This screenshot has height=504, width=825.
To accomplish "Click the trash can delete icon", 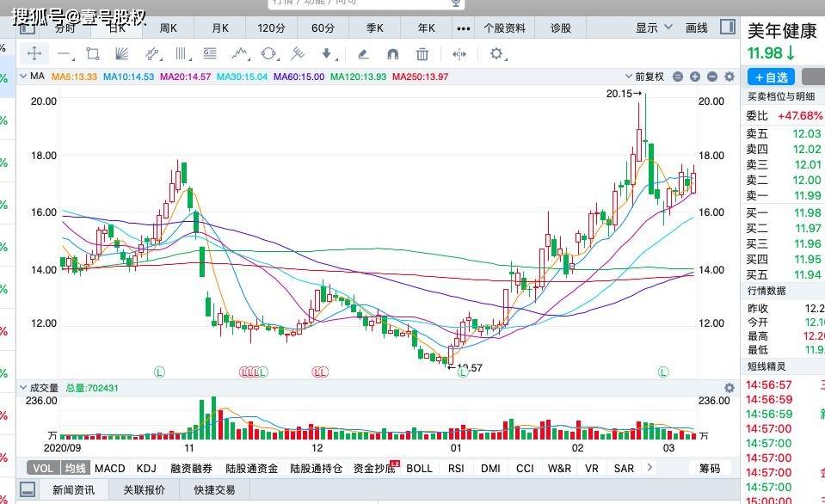I will pyautogui.click(x=422, y=53).
